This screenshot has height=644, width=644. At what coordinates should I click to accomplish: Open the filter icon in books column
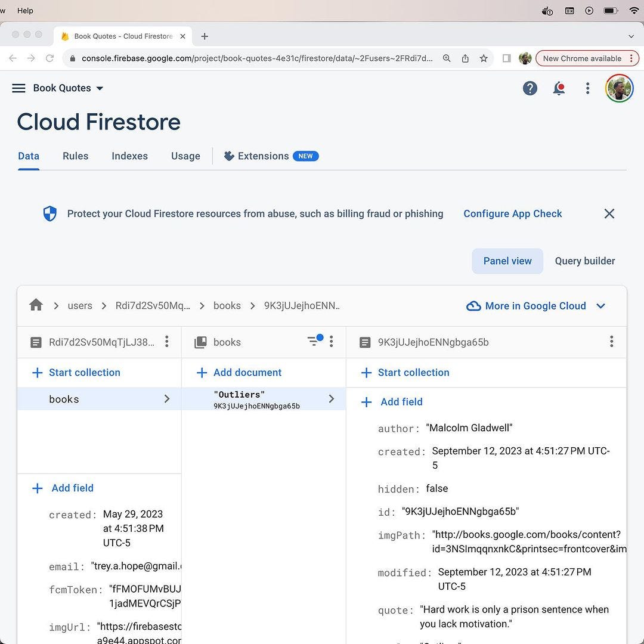click(x=314, y=341)
